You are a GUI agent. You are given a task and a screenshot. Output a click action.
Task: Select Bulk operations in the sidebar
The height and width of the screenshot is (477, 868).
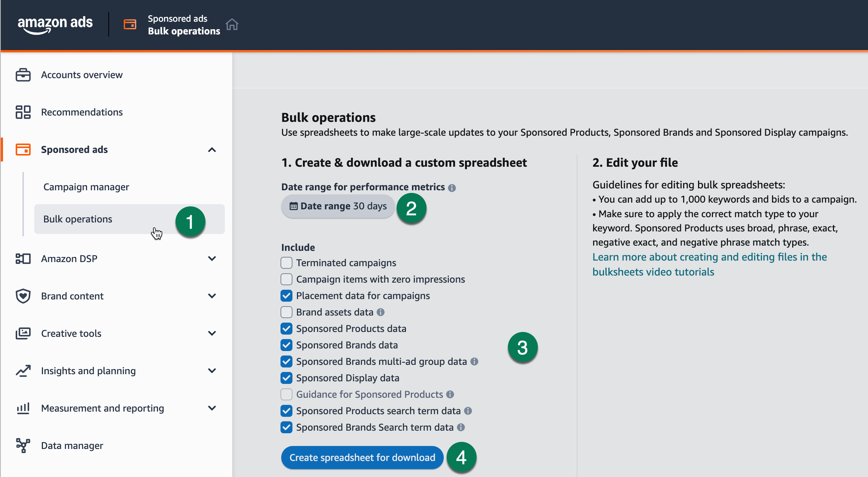coord(78,219)
